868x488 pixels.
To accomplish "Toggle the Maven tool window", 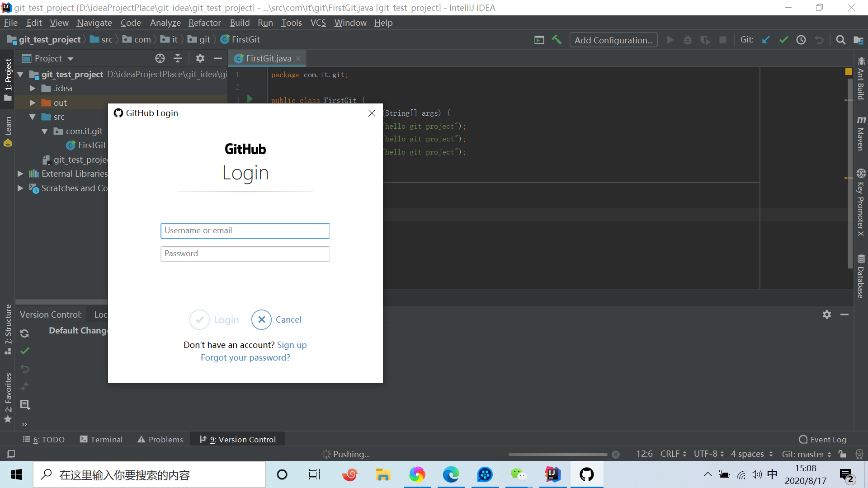I will click(861, 133).
